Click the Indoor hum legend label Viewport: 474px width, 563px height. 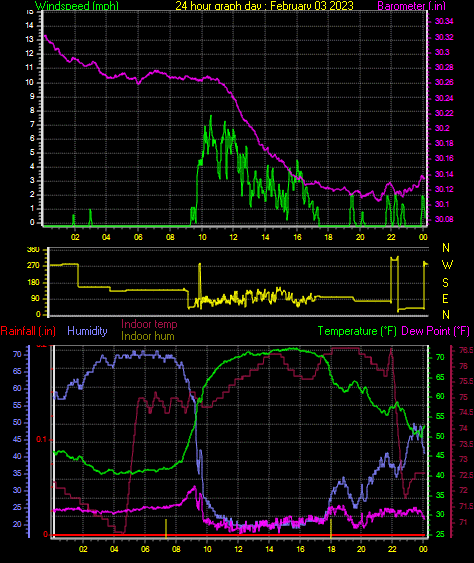tap(148, 336)
